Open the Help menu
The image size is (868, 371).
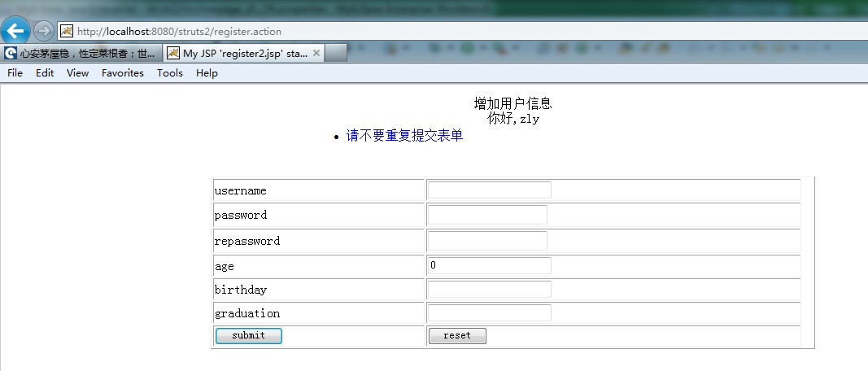pos(207,73)
